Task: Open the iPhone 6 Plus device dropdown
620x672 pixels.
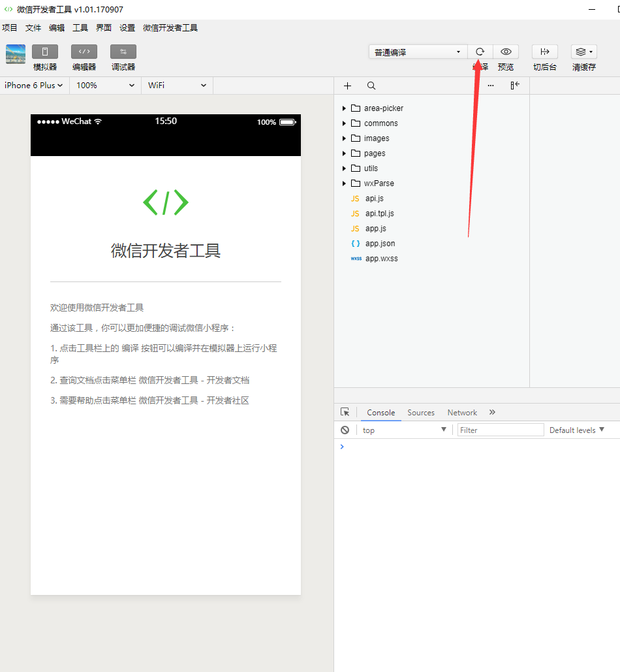Action: pos(33,86)
